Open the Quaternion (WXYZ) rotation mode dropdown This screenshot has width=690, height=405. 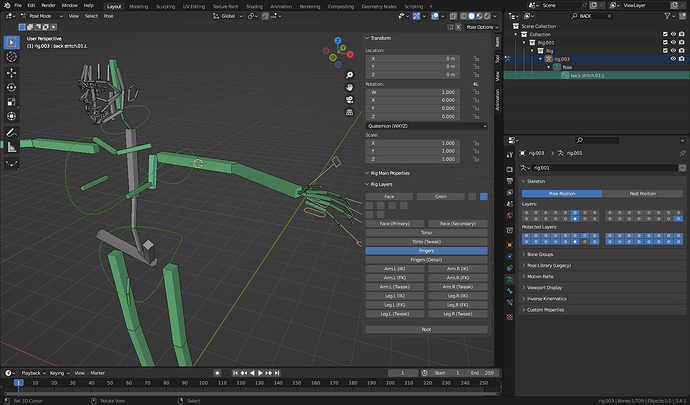(x=426, y=126)
